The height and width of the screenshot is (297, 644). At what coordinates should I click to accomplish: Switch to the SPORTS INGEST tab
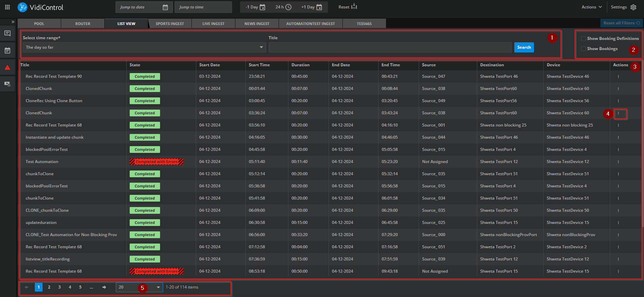coord(170,24)
